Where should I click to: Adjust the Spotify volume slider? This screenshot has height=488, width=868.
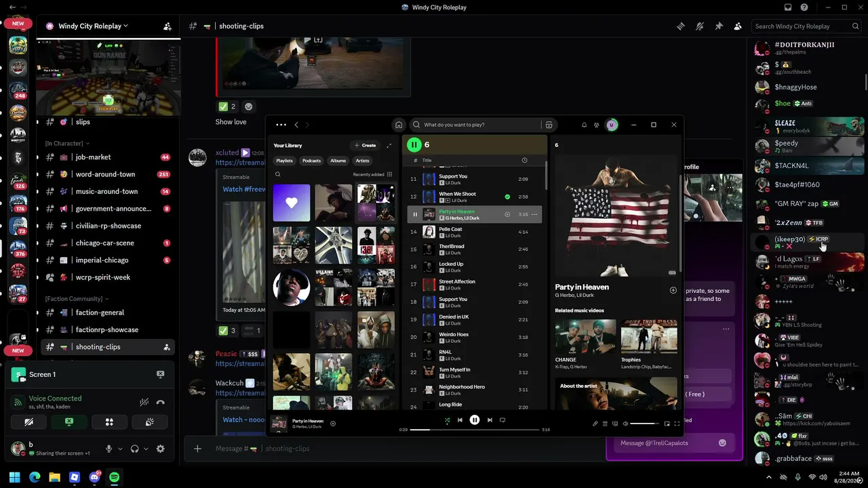[644, 424]
